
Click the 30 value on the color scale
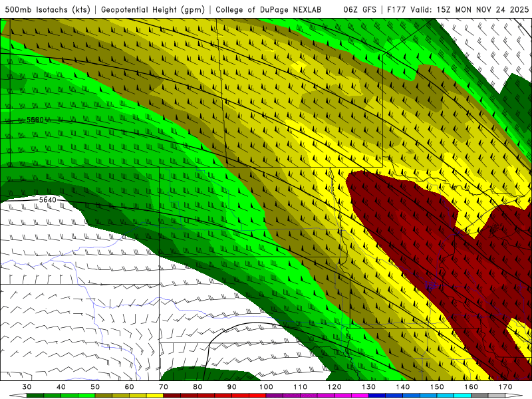click(x=27, y=387)
